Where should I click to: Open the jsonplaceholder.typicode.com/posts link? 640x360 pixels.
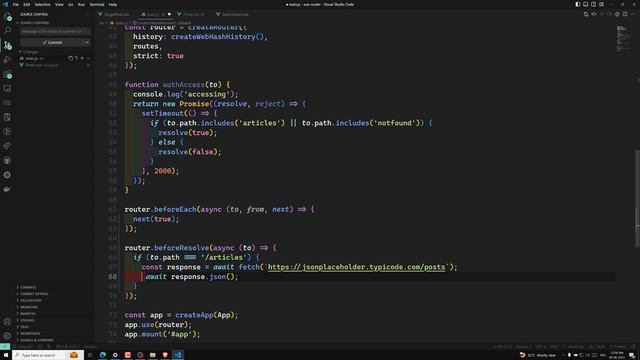click(x=356, y=267)
